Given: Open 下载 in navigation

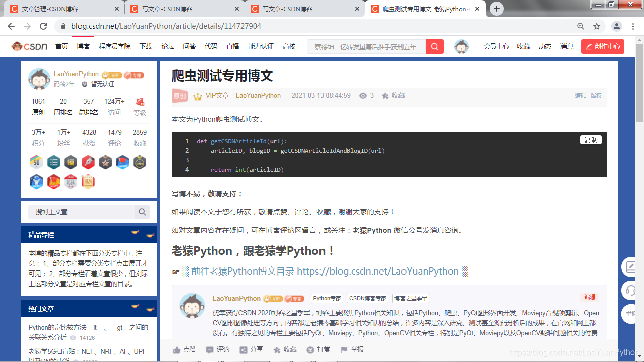Looking at the screenshot, I should (x=146, y=46).
